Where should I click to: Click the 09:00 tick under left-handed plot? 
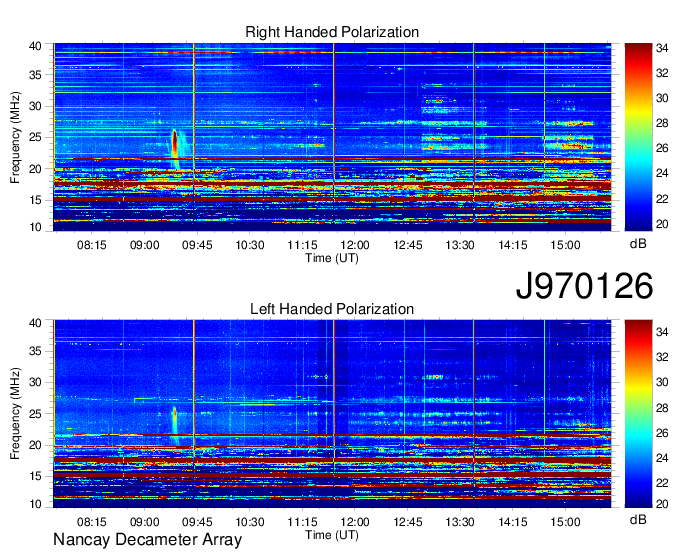coord(144,522)
